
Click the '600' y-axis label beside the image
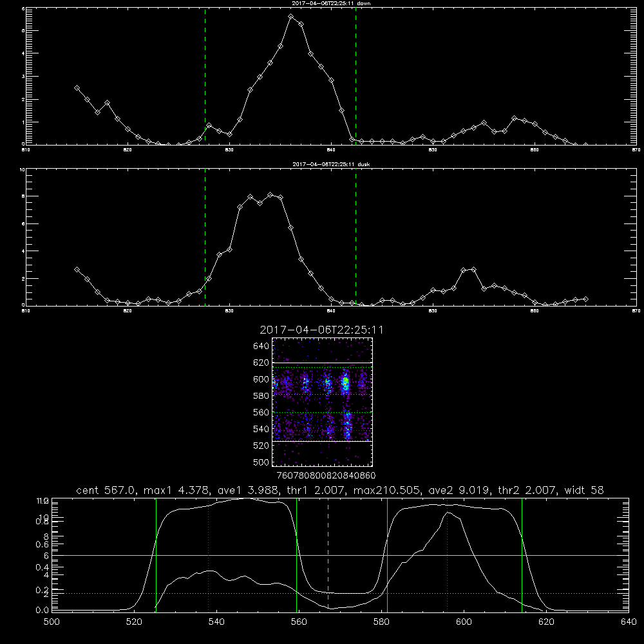[x=261, y=379]
